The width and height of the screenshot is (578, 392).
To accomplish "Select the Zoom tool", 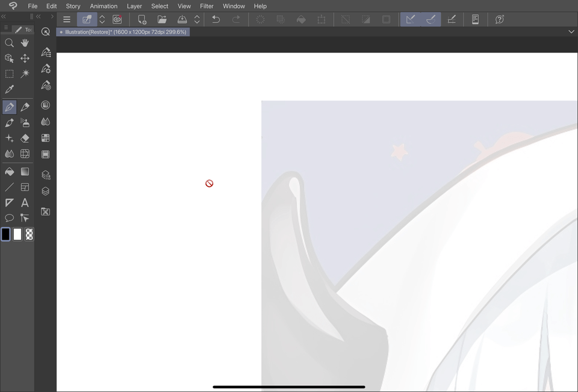I will (x=10, y=43).
